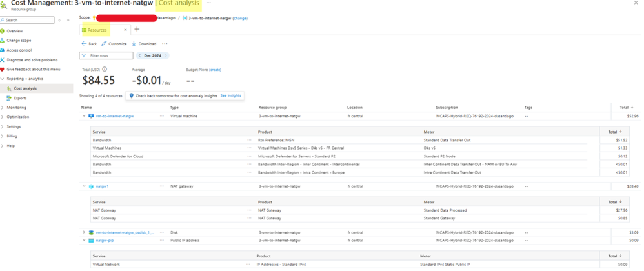The image size is (644, 271).
Task: Click the Back arrow icon
Action: tap(84, 43)
